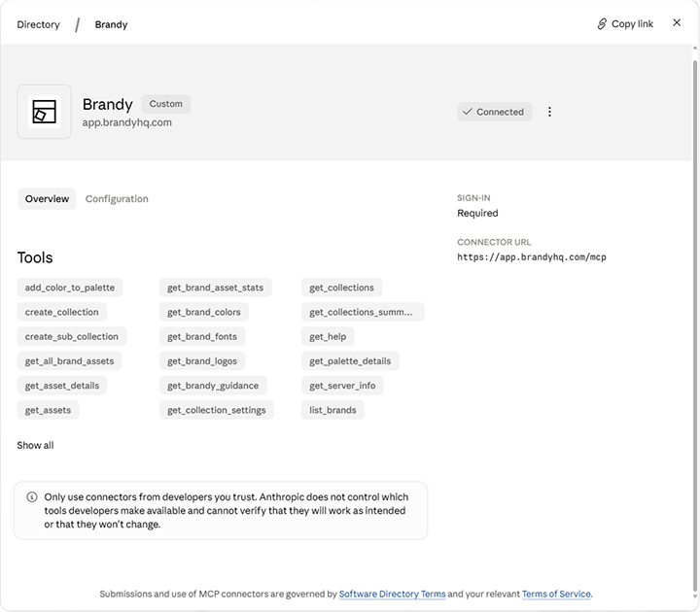Select the get_brand_colors tool chip

pos(203,312)
